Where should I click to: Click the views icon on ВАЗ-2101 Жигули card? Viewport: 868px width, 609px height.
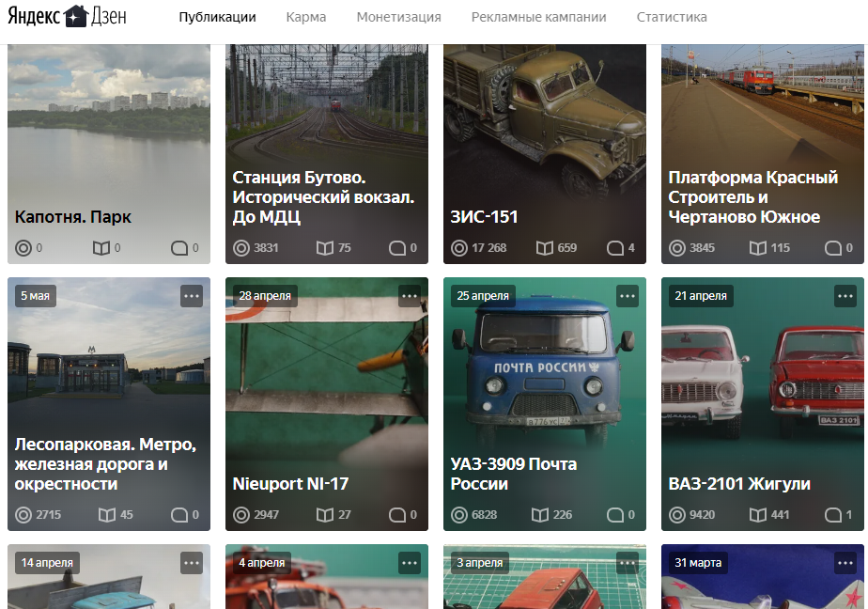click(x=677, y=515)
